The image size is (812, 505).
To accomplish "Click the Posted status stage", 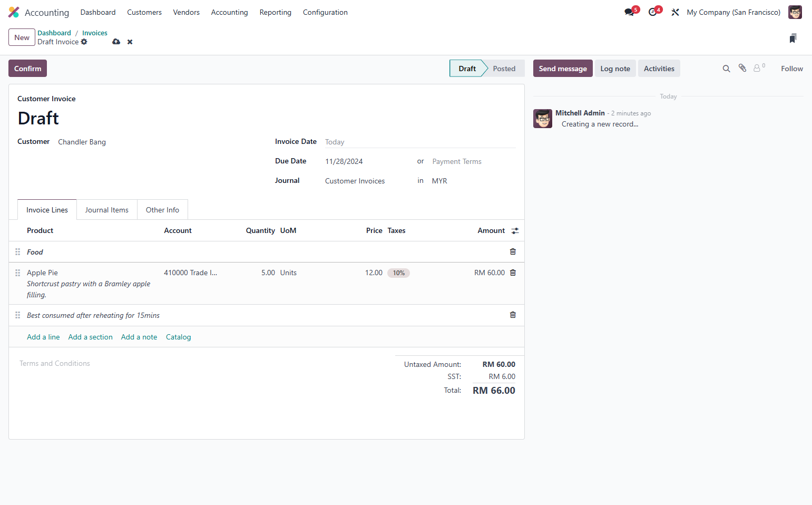I will coord(504,69).
